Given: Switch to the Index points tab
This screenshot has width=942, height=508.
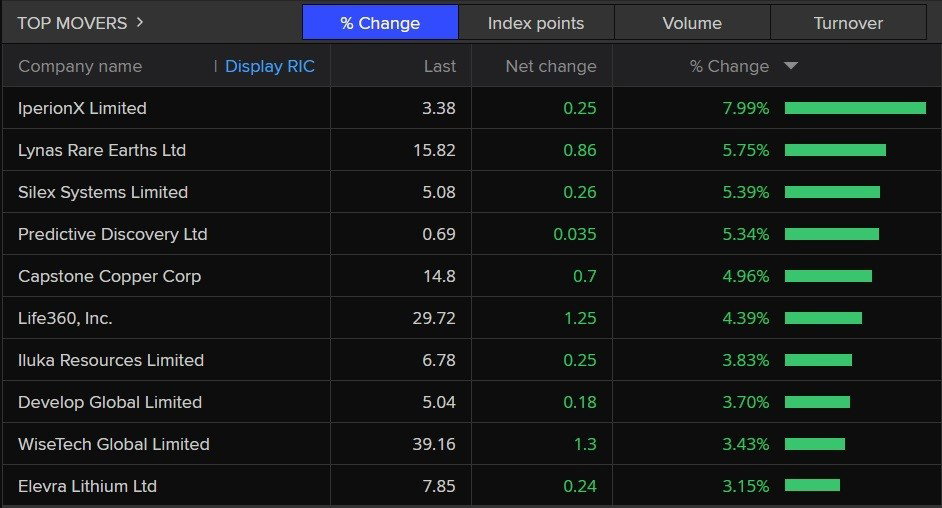Looking at the screenshot, I should [536, 23].
